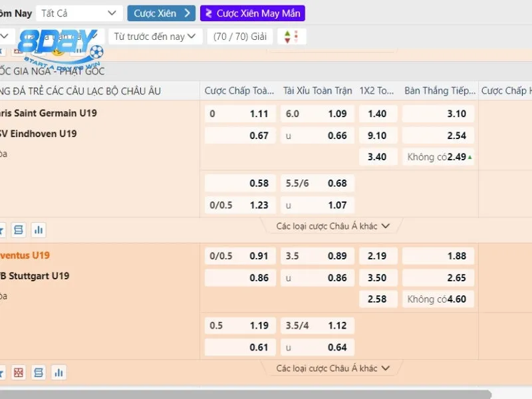Pick handicap odds 0.86 for Stuttgart U19

(x=240, y=277)
